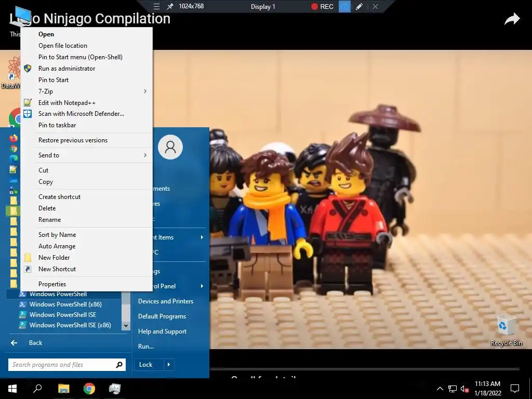Screen dimensions: 532x399
Task: Select Display 1 in the remote toolbar
Action: tap(263, 6)
